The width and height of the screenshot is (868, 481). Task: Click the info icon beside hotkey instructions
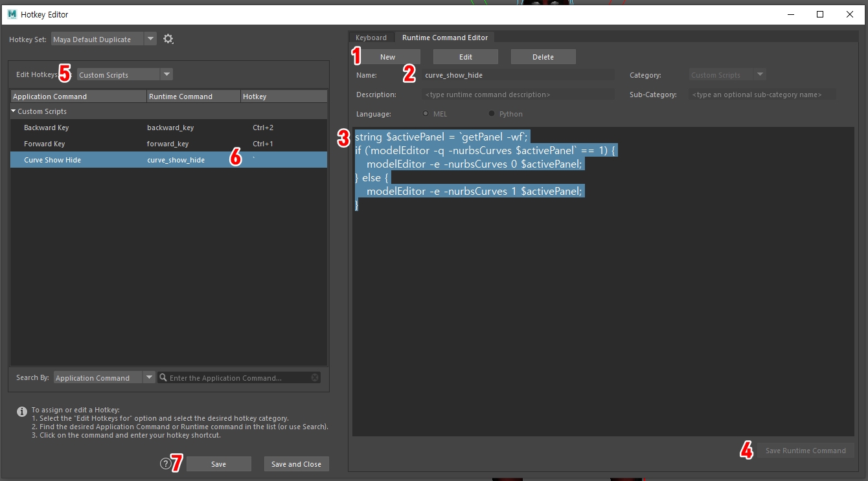[22, 411]
